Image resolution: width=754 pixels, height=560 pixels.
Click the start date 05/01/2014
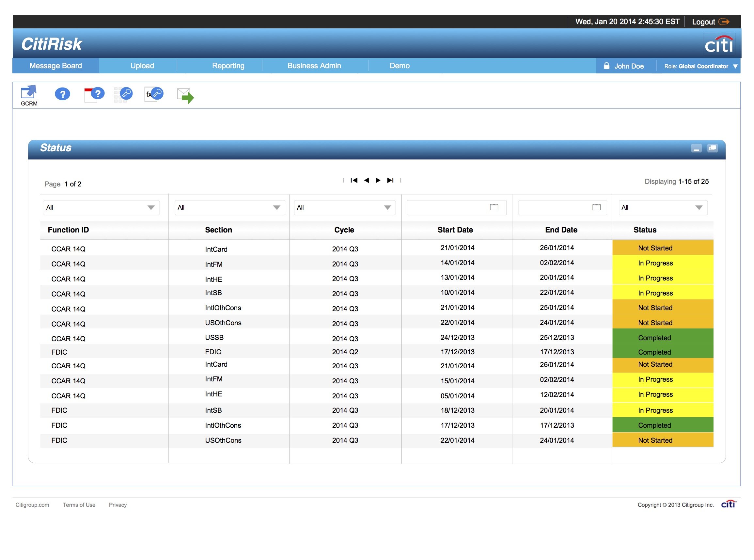(x=458, y=396)
